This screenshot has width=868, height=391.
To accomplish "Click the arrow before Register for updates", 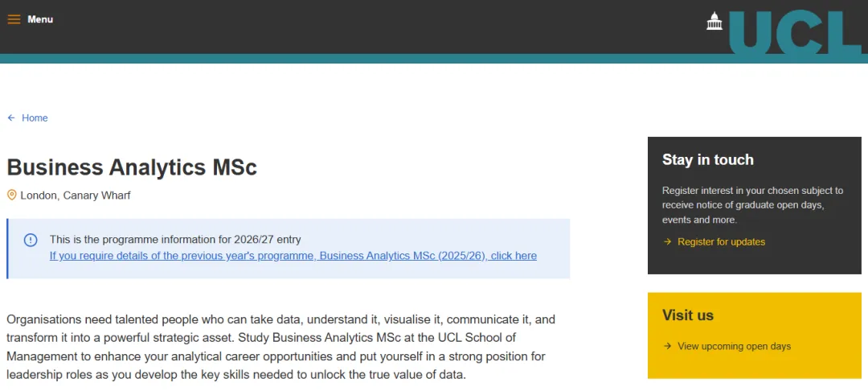I will pos(667,242).
